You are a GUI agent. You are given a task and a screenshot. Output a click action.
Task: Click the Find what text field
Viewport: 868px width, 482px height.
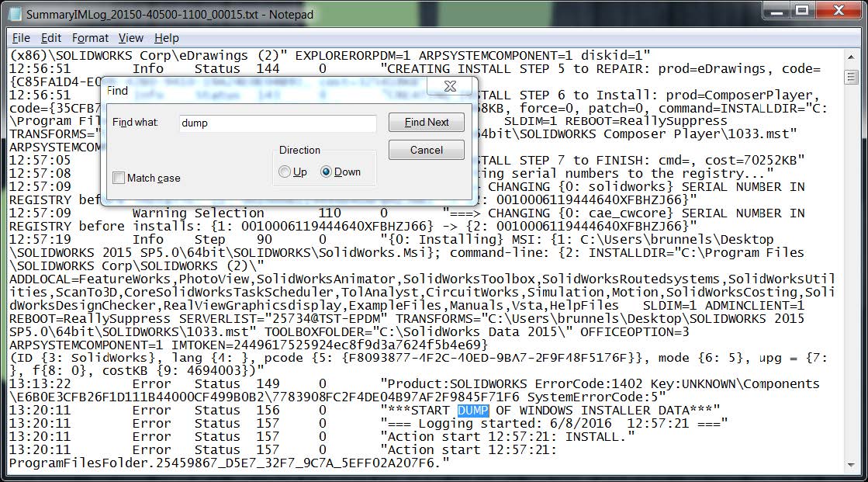tap(278, 123)
